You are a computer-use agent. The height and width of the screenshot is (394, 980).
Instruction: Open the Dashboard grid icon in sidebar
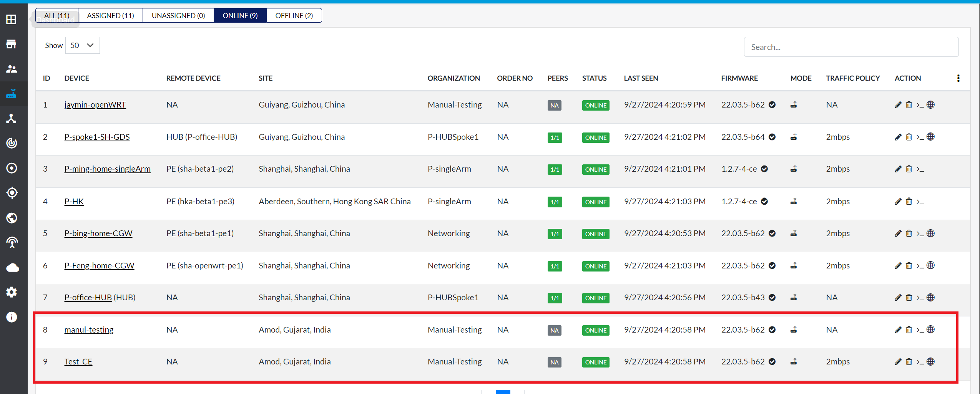coord(12,19)
